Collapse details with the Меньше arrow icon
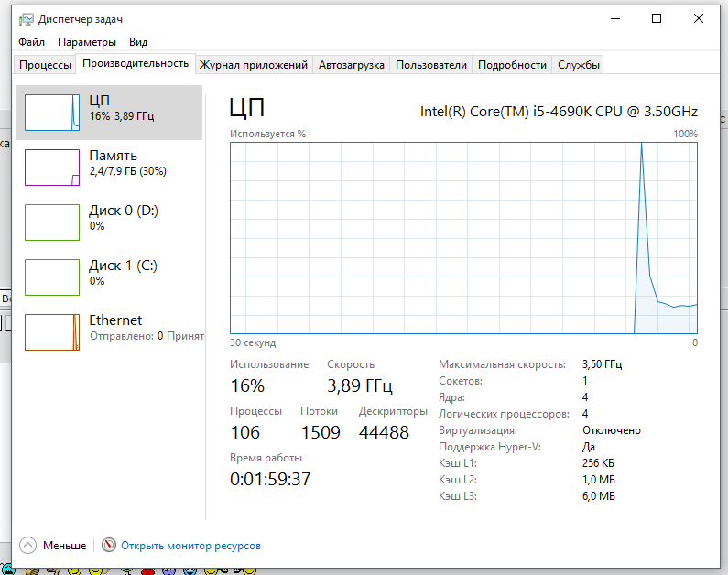 [x=27, y=546]
